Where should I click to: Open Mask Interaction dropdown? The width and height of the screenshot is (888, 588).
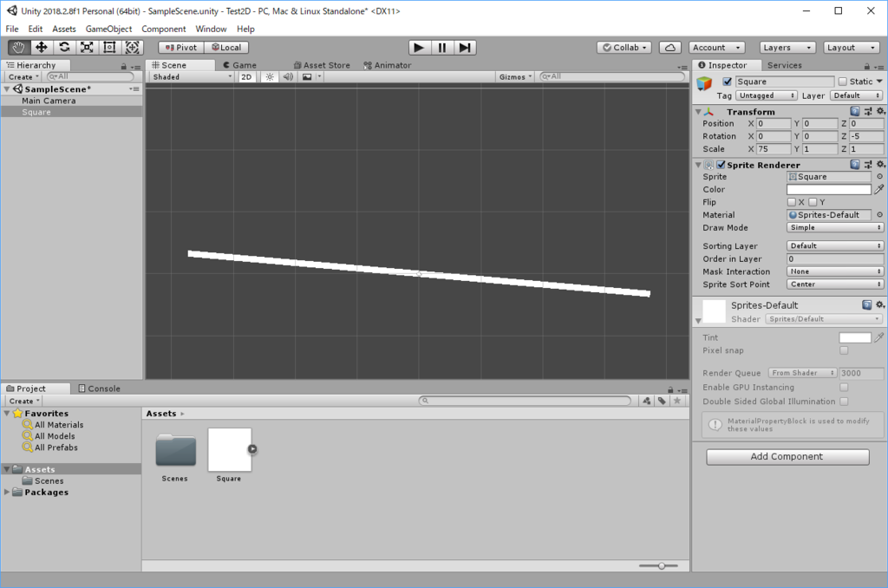coord(835,272)
